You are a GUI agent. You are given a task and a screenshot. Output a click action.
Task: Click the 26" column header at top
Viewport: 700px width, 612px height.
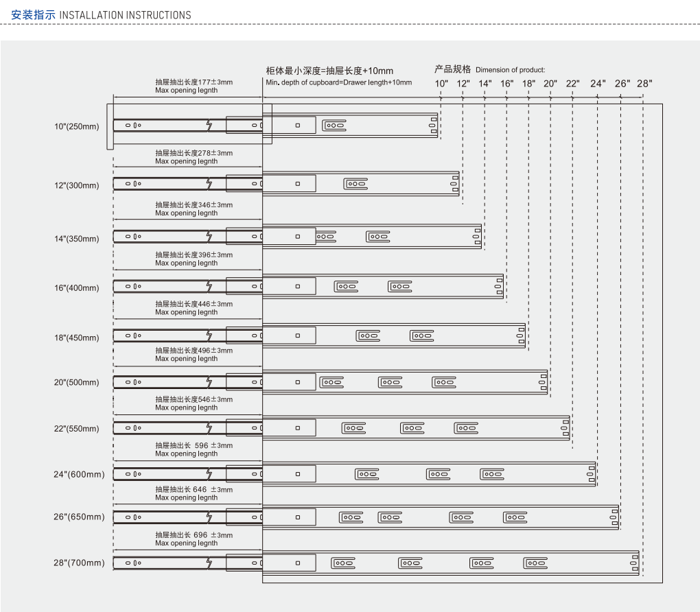coord(622,84)
